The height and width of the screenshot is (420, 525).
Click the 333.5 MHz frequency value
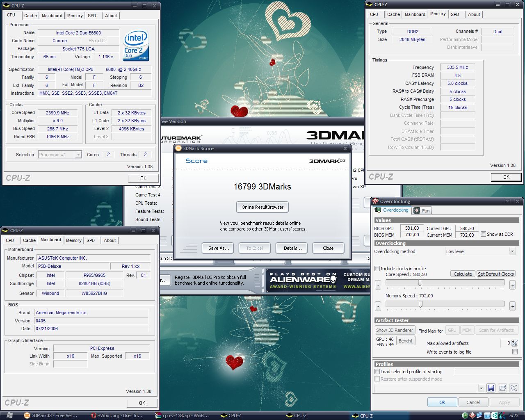[x=457, y=67]
